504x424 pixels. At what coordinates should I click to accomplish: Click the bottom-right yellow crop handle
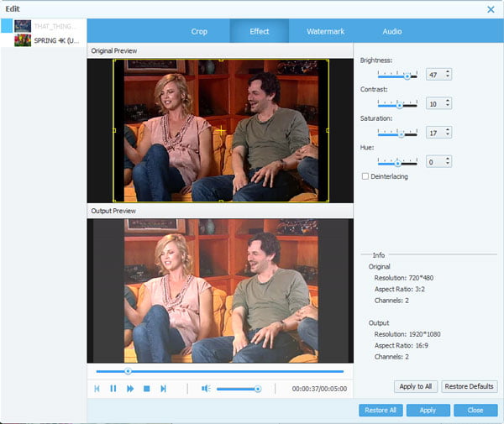click(328, 201)
